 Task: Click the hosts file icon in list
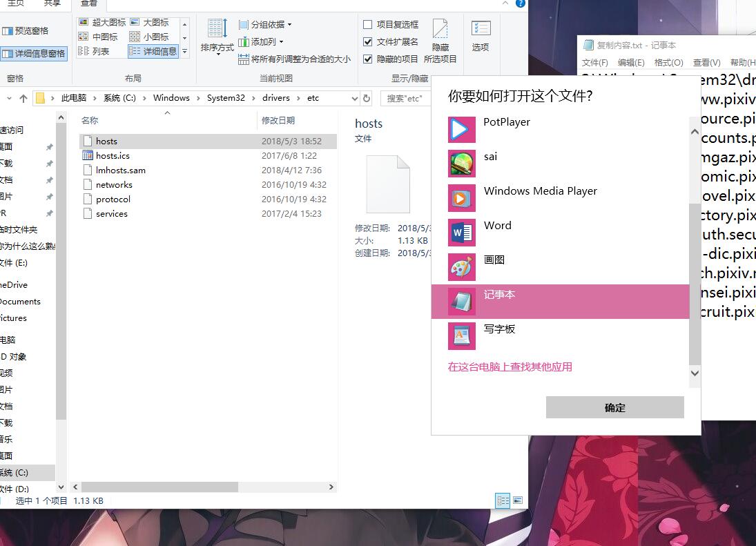[x=87, y=141]
